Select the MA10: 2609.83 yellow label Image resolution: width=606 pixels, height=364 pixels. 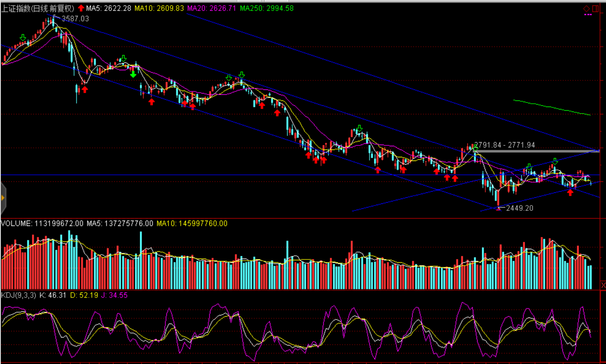pyautogui.click(x=159, y=8)
